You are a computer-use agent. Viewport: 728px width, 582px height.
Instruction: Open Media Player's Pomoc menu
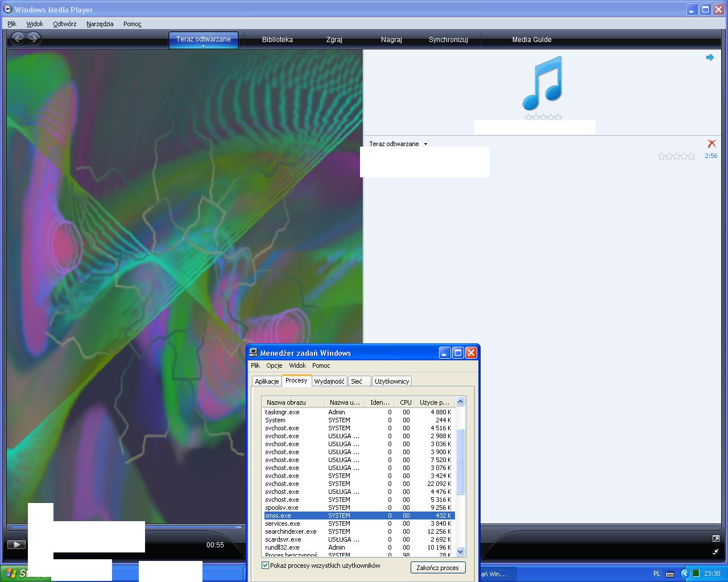[x=133, y=24]
